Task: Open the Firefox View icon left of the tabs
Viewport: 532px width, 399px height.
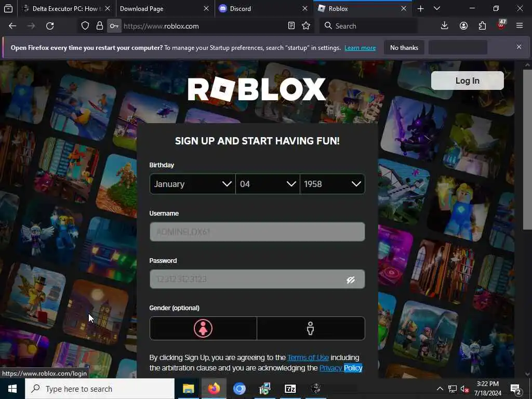Action: coord(8,8)
